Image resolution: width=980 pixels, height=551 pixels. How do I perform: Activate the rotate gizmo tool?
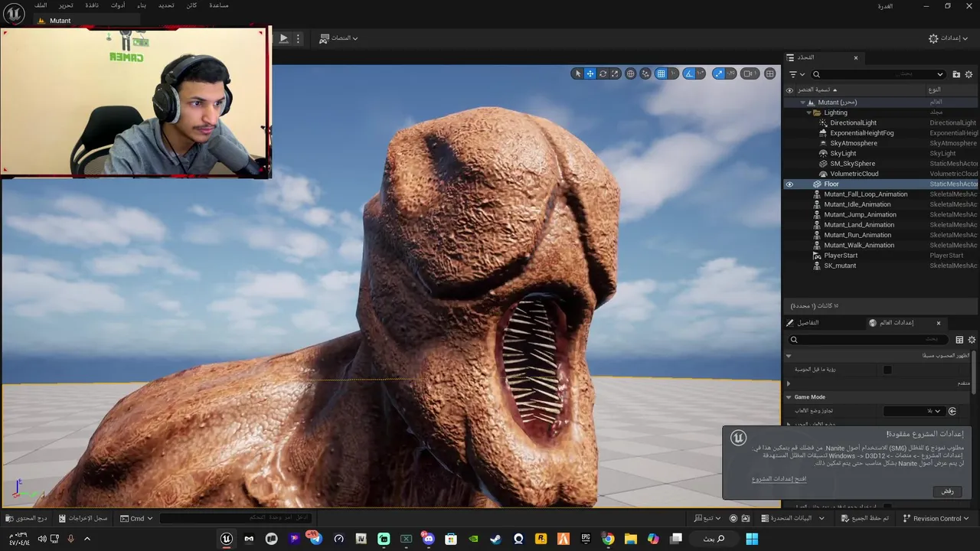pyautogui.click(x=603, y=73)
